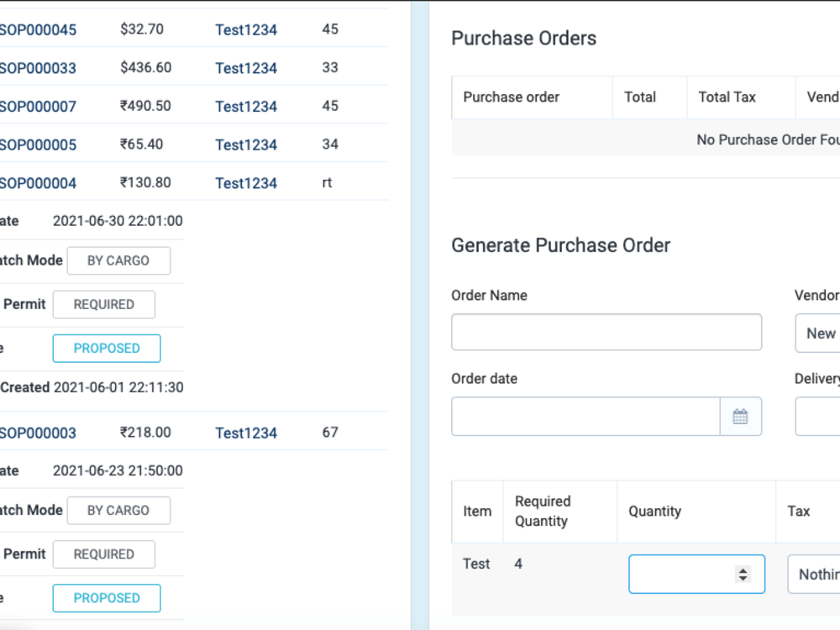840x630 pixels.
Task: Click into the Order date text field
Action: 586,417
